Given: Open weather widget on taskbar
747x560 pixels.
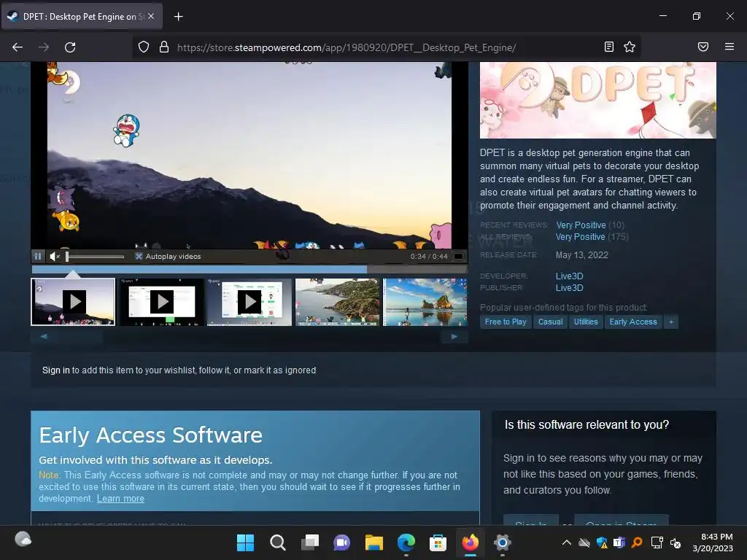Looking at the screenshot, I should 23,540.
